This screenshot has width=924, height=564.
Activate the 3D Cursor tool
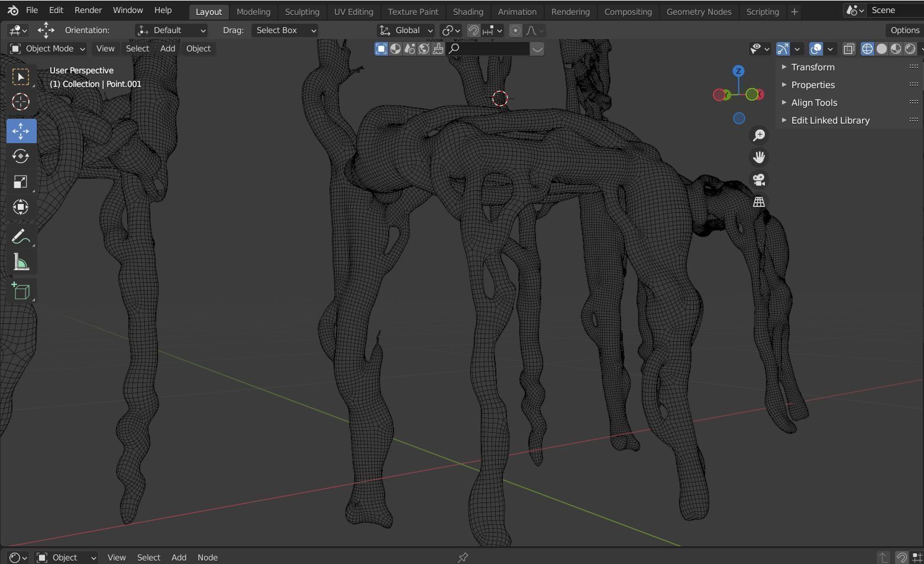(21, 102)
